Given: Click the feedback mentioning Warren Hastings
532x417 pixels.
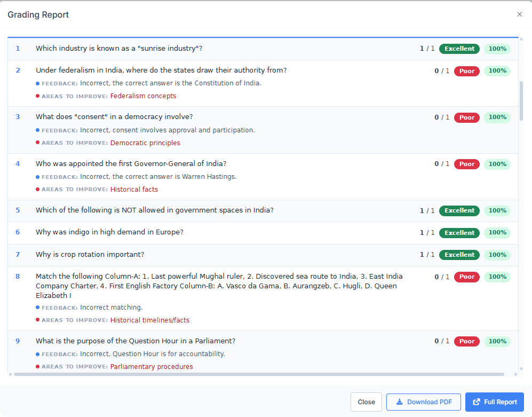Looking at the screenshot, I should 158,177.
